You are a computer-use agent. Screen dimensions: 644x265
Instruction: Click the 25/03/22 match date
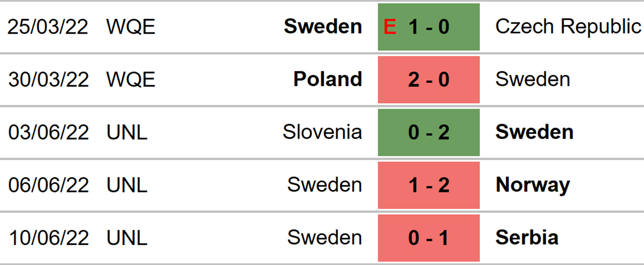tap(48, 27)
